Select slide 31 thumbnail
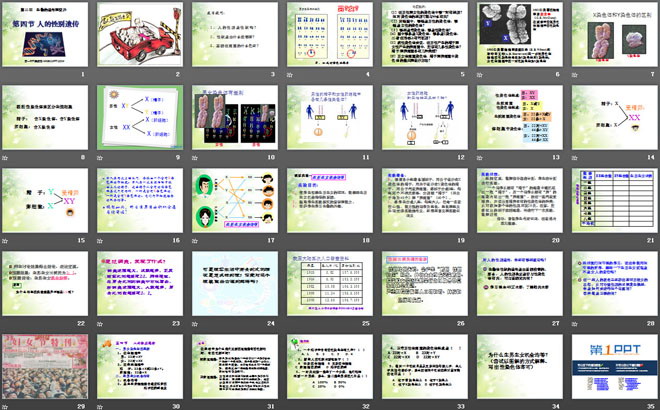660x410 pixels. pyautogui.click(x=235, y=366)
